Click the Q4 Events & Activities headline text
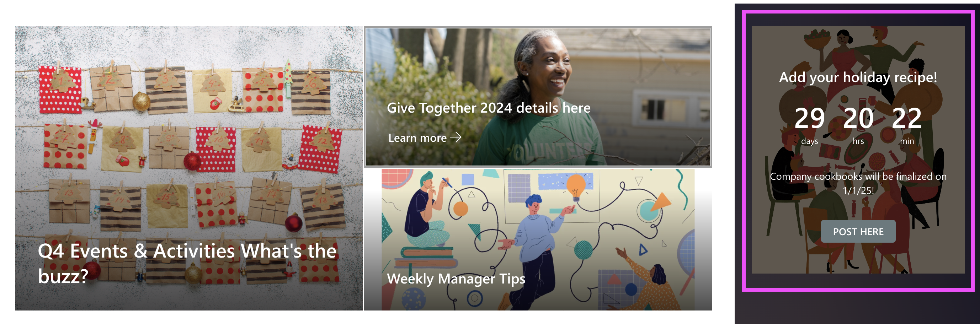980x324 pixels. coord(187,263)
